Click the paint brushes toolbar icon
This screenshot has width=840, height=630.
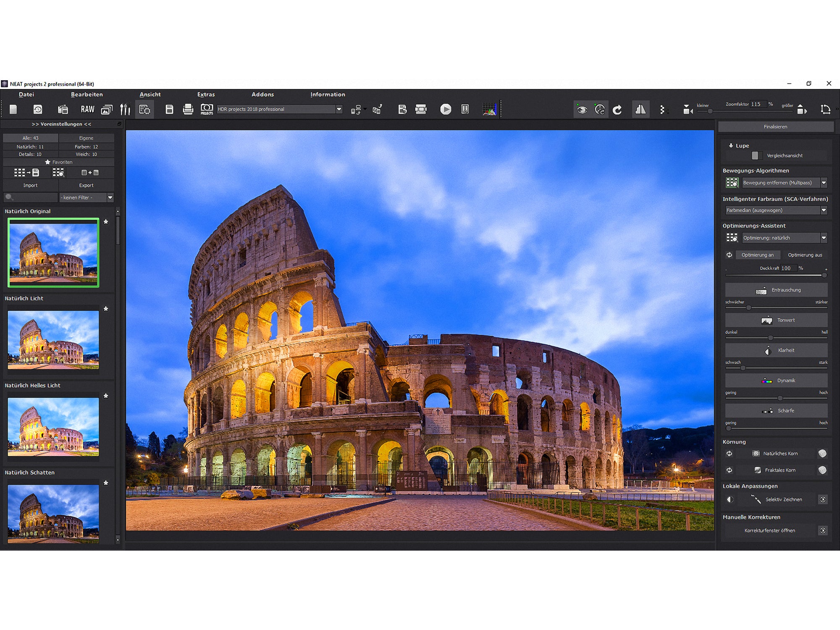(x=125, y=110)
